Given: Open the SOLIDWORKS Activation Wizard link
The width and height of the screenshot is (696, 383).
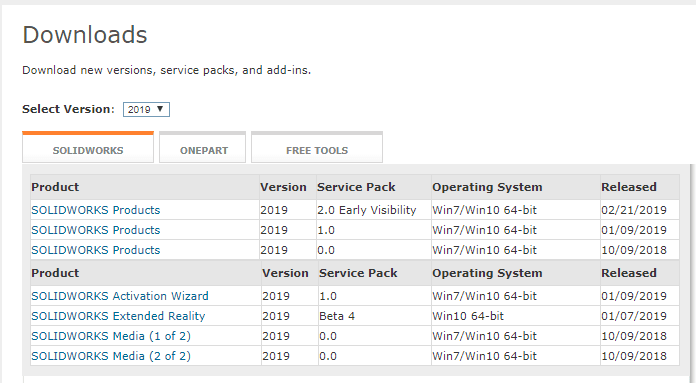Looking at the screenshot, I should coord(120,296).
